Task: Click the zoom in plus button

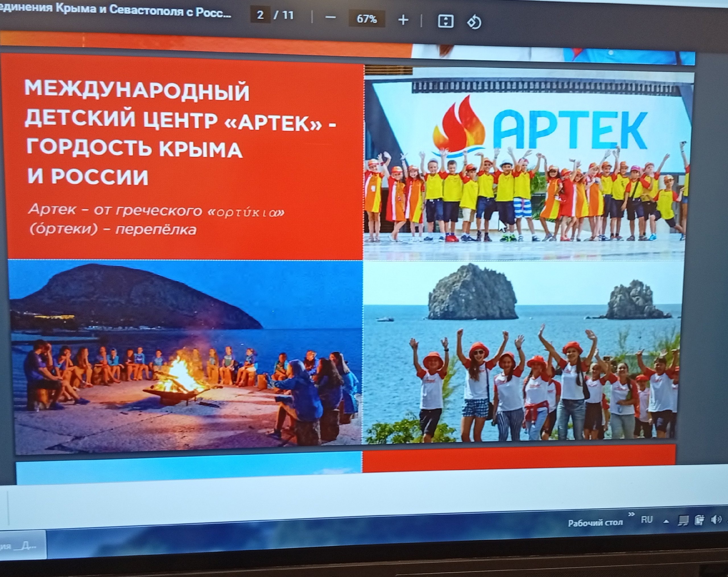Action: tap(403, 20)
